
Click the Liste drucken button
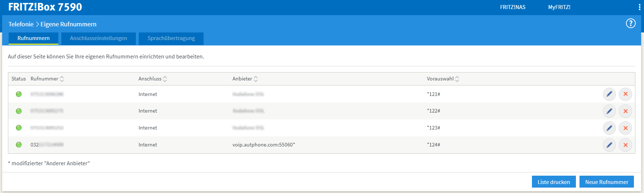point(554,182)
